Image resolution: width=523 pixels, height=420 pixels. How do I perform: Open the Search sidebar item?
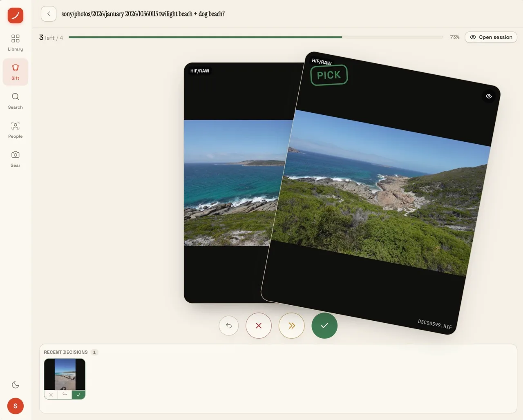15,101
